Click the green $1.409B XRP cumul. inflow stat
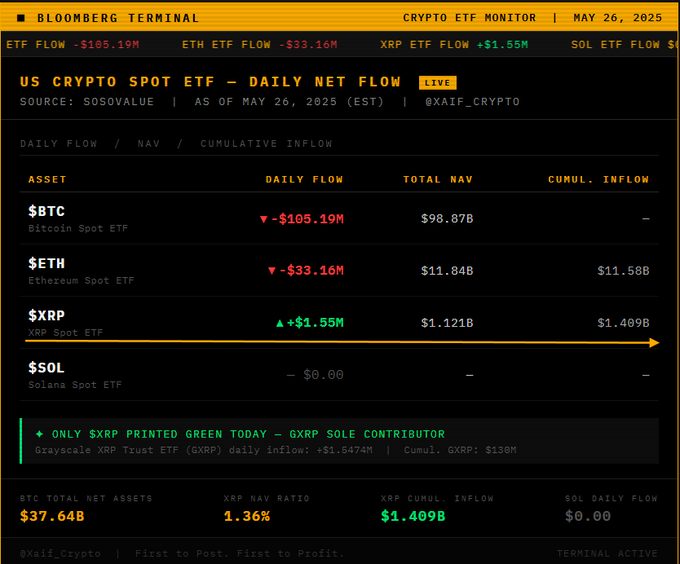The height and width of the screenshot is (564, 680). point(413,516)
